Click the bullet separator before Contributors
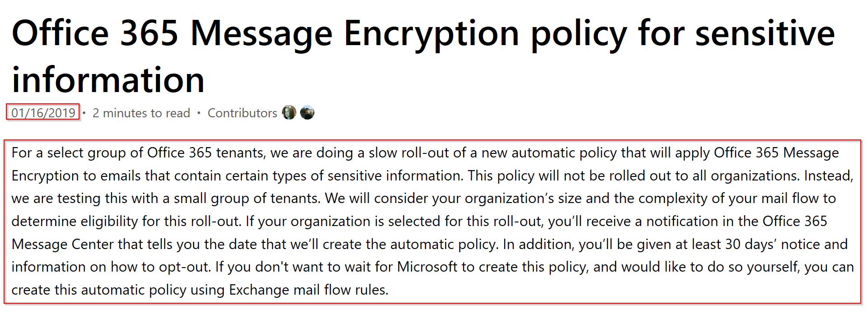Image resolution: width=868 pixels, height=328 pixels. pyautogui.click(x=199, y=113)
